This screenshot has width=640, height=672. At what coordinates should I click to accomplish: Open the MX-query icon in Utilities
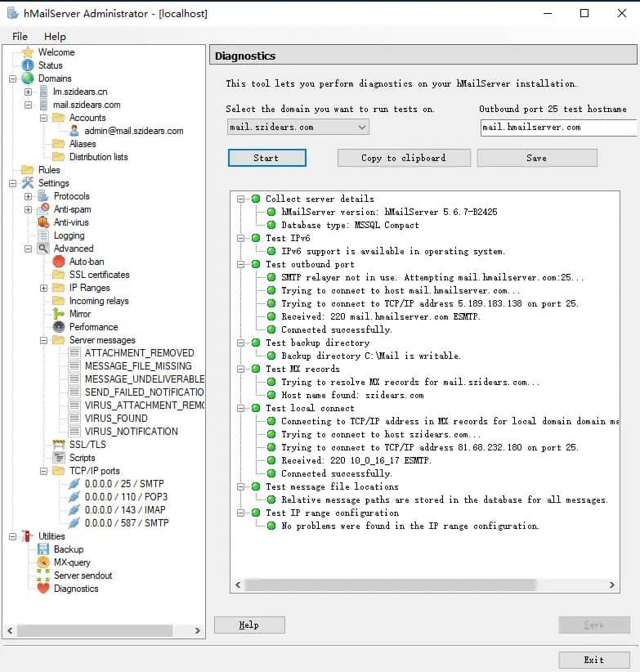(43, 562)
